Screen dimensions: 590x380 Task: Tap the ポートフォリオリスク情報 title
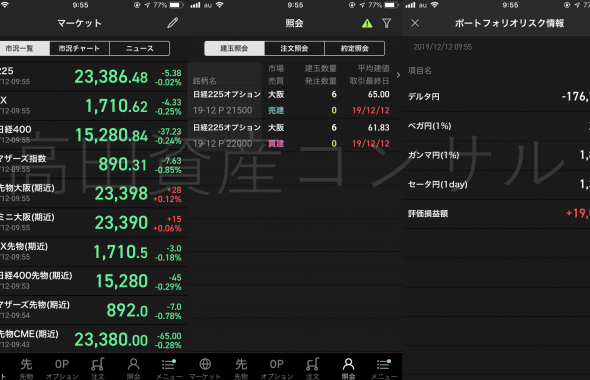tap(509, 23)
